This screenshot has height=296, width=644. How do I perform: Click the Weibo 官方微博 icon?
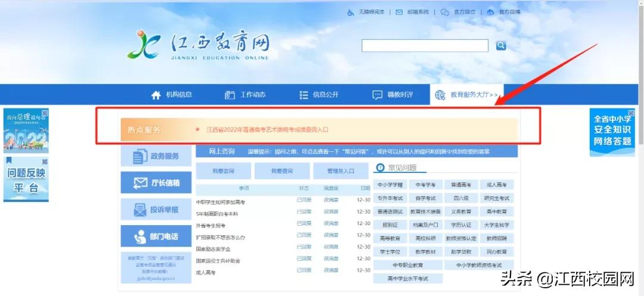[x=490, y=13]
